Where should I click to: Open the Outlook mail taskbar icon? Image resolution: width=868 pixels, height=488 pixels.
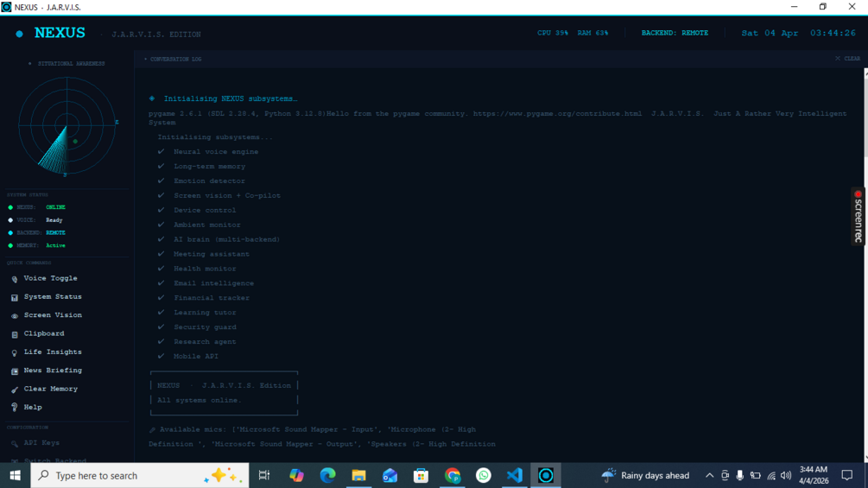(x=390, y=475)
